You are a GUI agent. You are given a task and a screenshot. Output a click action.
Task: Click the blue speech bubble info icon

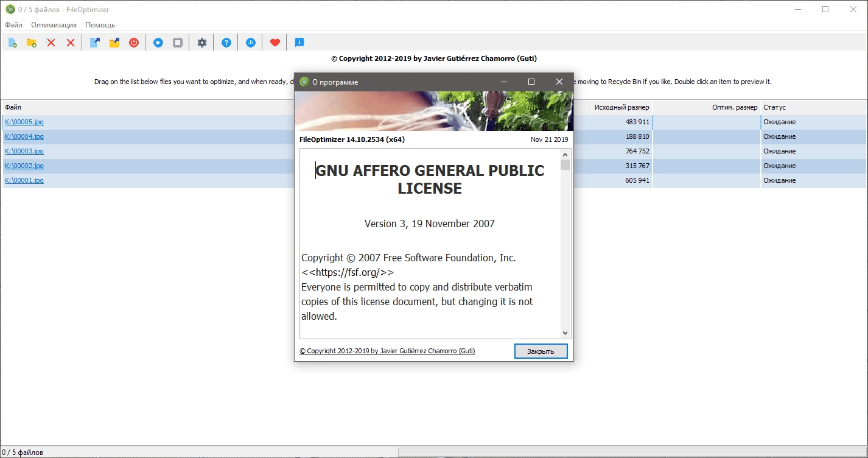[299, 43]
